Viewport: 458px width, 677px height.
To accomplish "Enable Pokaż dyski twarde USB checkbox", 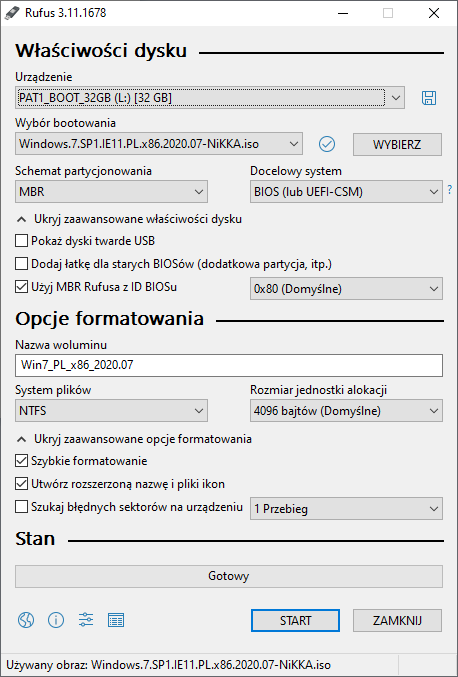I will [22, 240].
